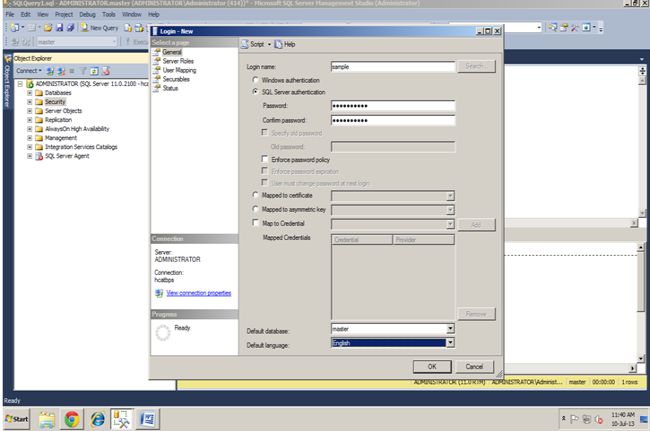Image resolution: width=650 pixels, height=431 pixels.
Task: Click the AlwaysOn High Availability folder
Action: (77, 129)
